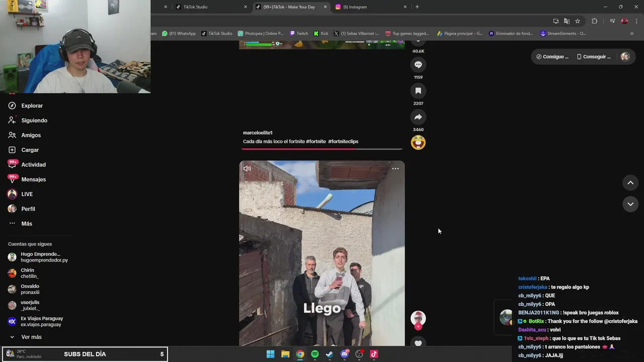Click the translate page icon

click(x=567, y=21)
